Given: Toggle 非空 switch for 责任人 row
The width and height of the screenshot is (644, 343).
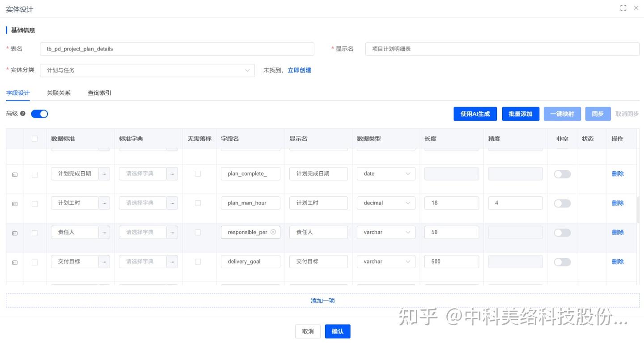Looking at the screenshot, I should [x=562, y=233].
